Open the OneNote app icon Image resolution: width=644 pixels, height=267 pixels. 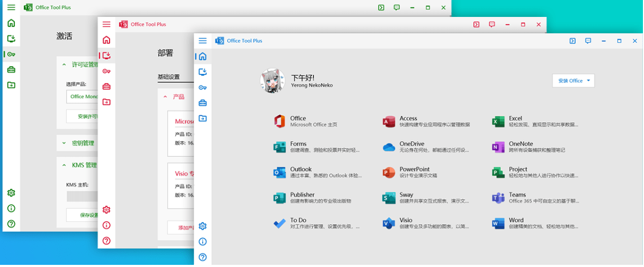point(498,147)
